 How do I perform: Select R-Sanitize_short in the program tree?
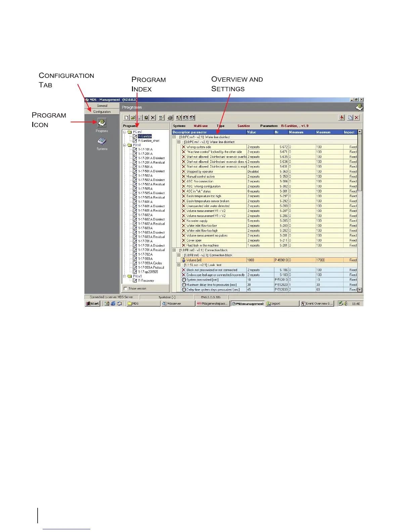pyautogui.click(x=149, y=141)
